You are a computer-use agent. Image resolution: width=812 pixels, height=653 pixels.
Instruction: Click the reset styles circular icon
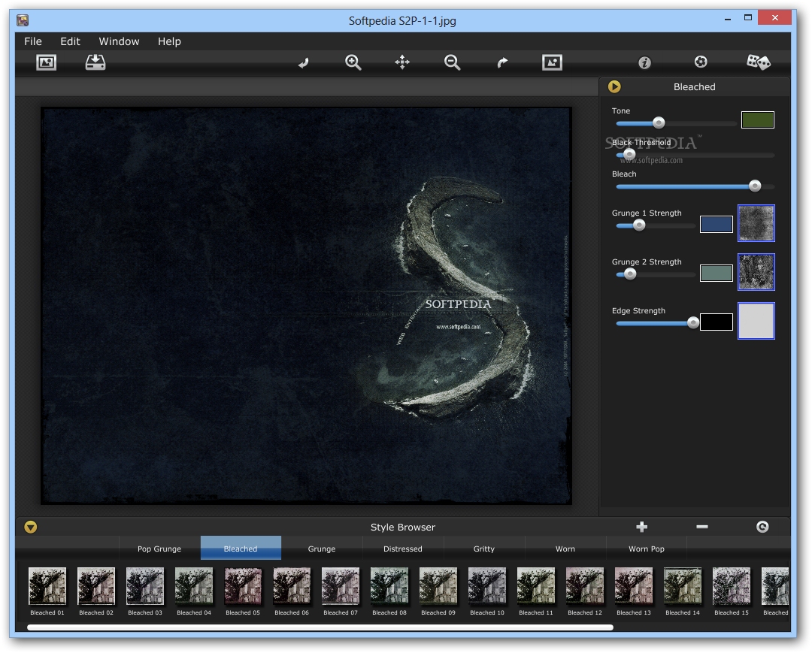762,527
